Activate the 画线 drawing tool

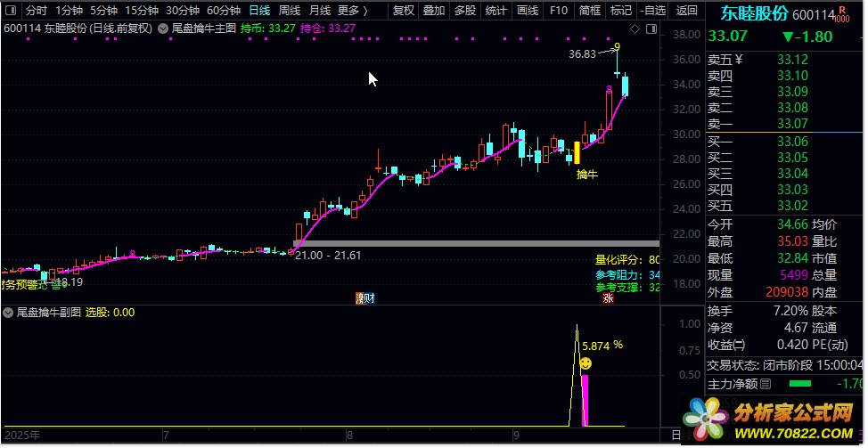point(528,10)
